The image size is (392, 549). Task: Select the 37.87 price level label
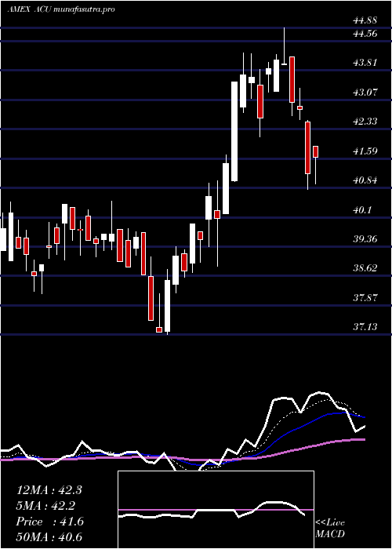pyautogui.click(x=365, y=298)
